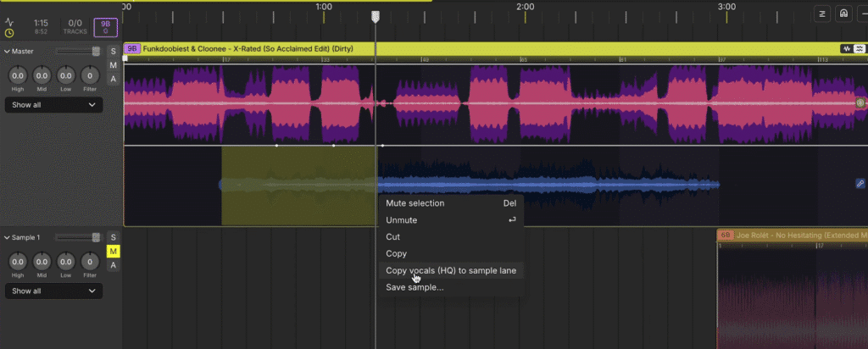Switch to stems view on X-Rated clip
Viewport: 868px width, 349px height.
coord(859,48)
